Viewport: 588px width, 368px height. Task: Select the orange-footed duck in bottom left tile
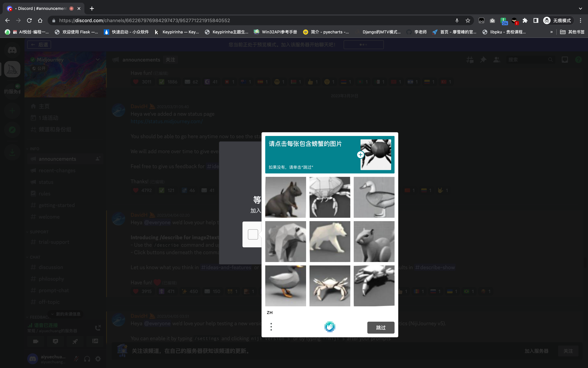tap(285, 286)
